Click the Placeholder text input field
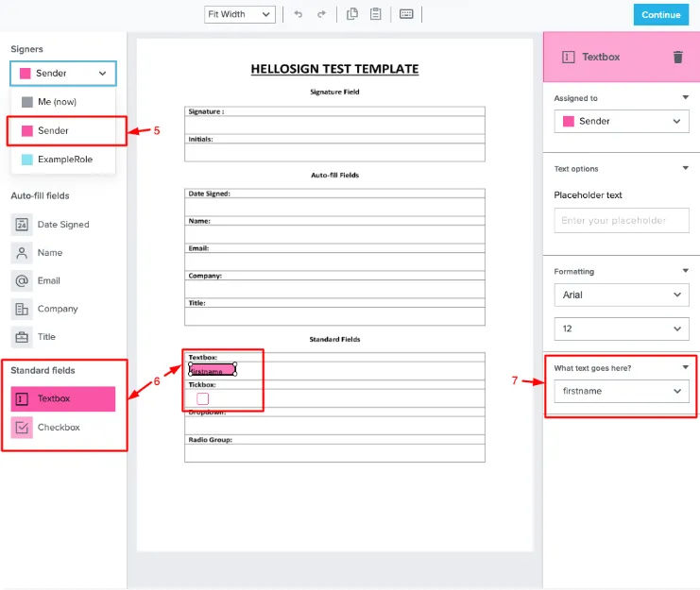 [x=622, y=220]
